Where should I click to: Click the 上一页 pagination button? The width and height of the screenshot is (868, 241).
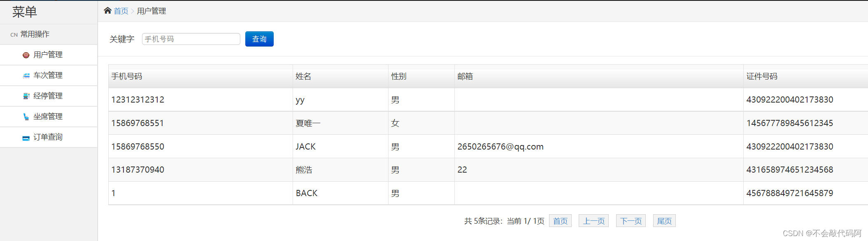593,221
